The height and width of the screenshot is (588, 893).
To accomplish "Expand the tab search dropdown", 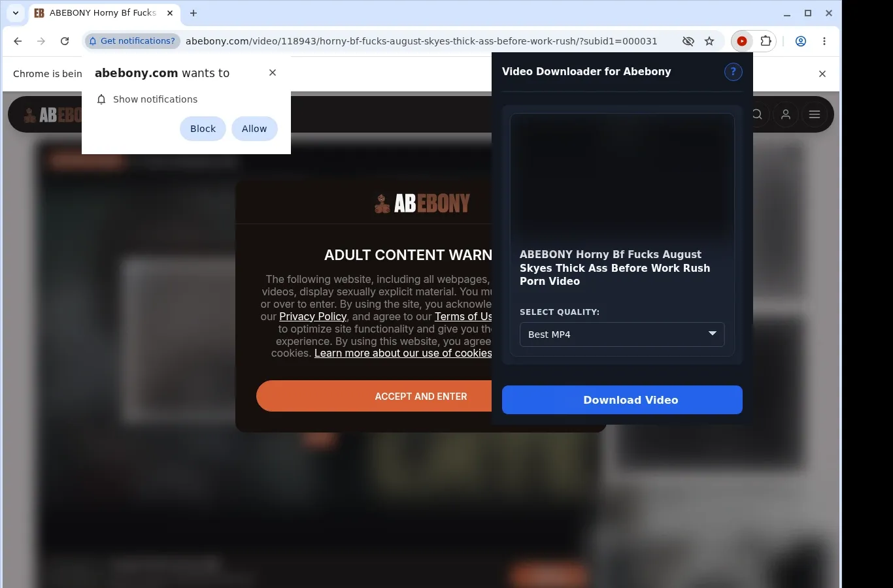I will [16, 13].
